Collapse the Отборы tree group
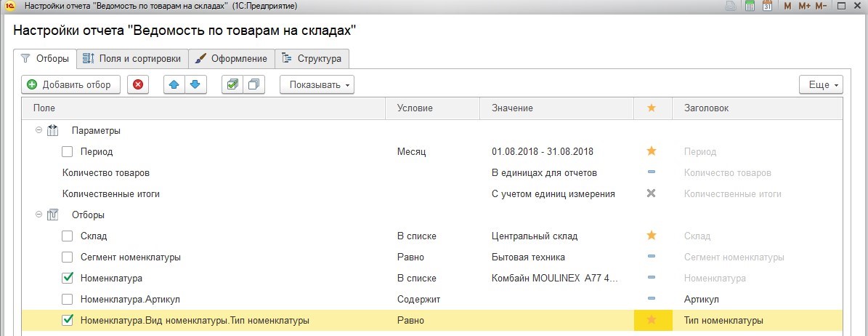 point(38,215)
